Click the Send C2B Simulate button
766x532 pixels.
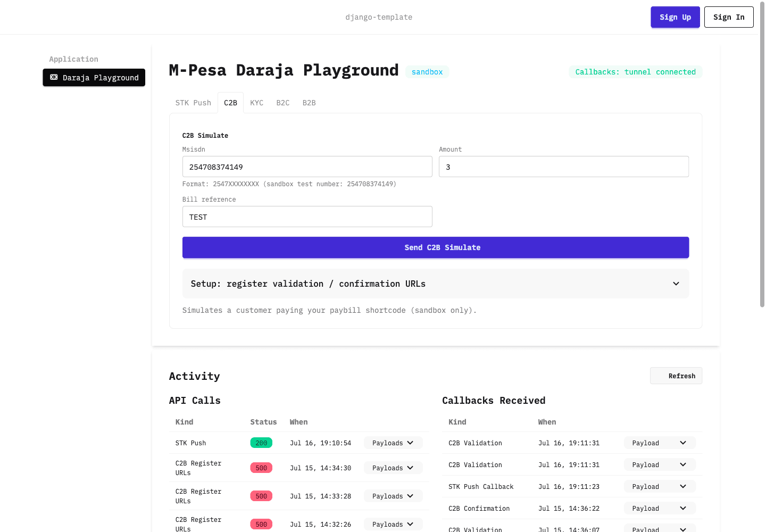(x=435, y=247)
